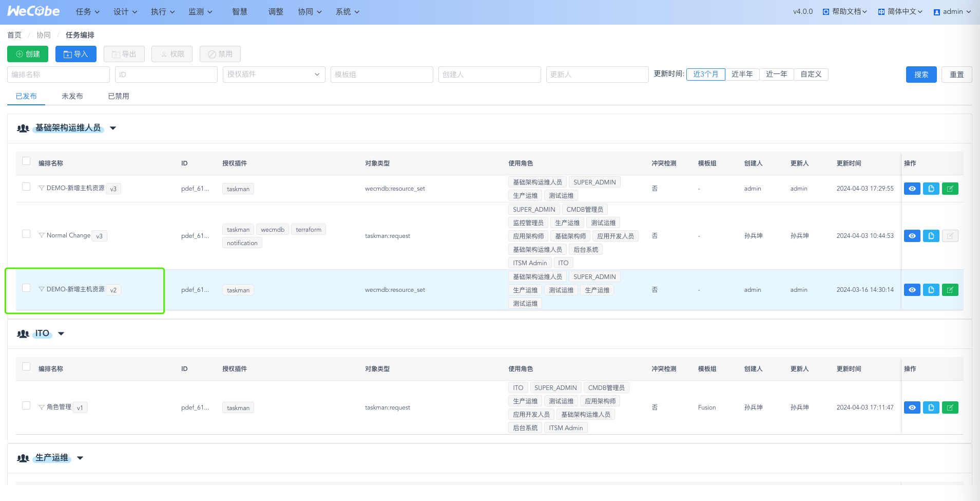View details of DEMO-新增主机资源 v3 row

pyautogui.click(x=912, y=189)
